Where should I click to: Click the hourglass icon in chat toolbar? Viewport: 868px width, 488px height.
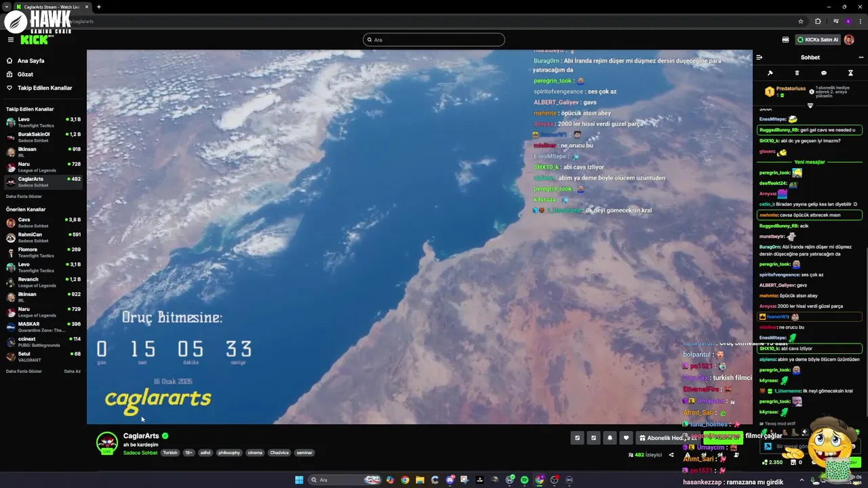[x=850, y=73]
